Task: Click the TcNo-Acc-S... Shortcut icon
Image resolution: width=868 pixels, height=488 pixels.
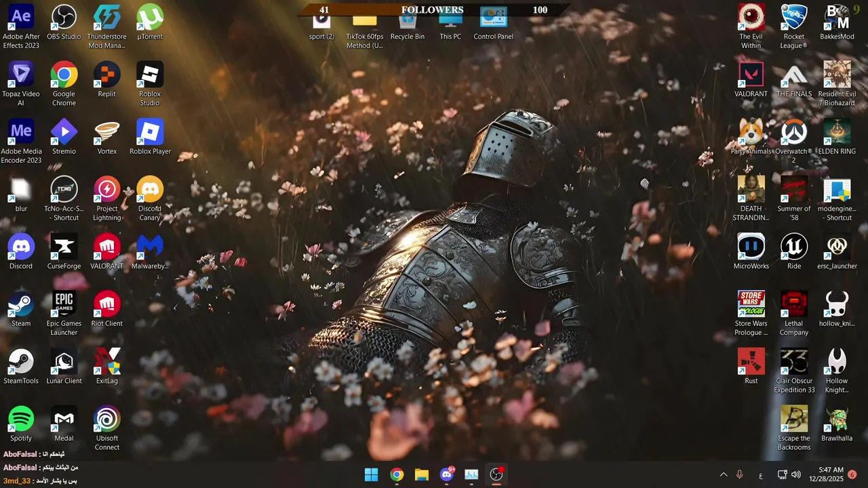Action: click(x=64, y=199)
